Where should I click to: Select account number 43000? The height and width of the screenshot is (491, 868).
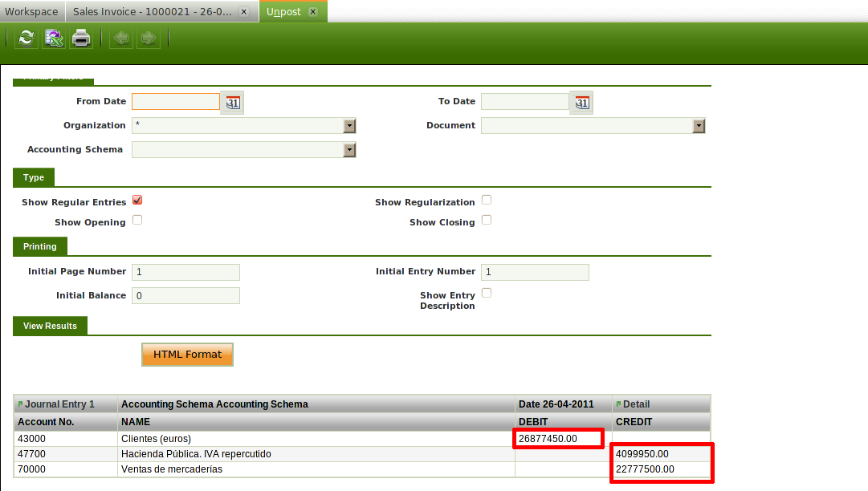pyautogui.click(x=31, y=439)
